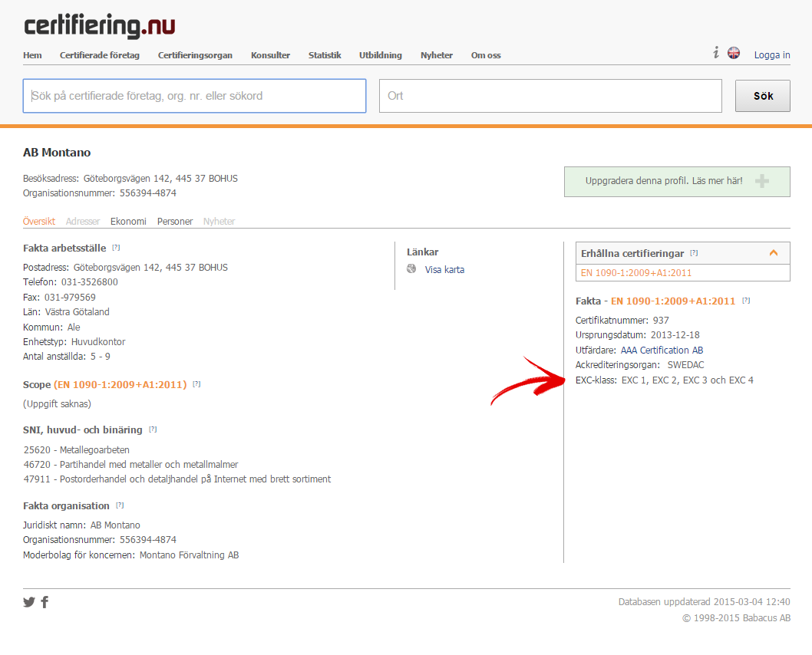Open the Facebook icon in footer

tap(45, 602)
